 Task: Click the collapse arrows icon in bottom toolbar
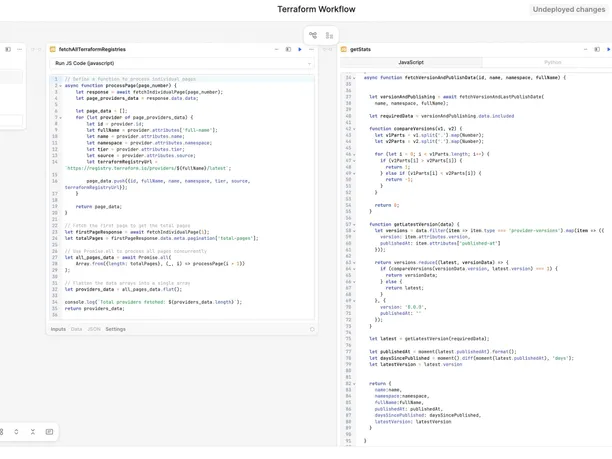[x=33, y=432]
